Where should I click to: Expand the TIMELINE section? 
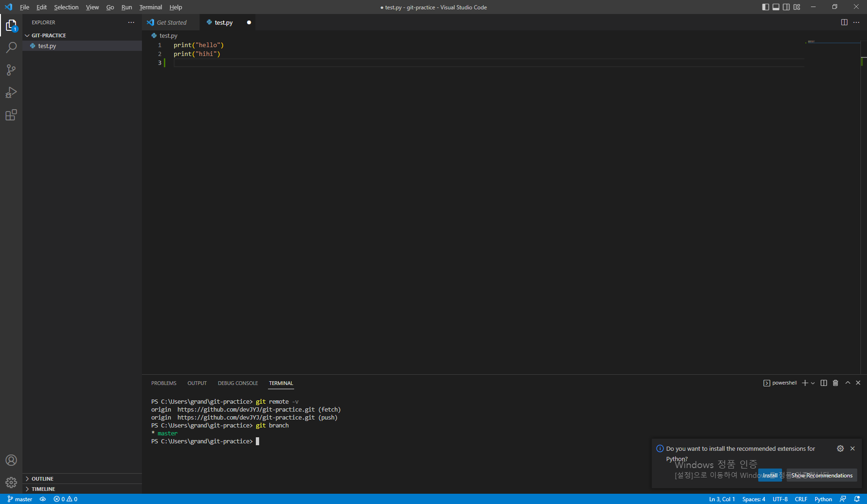click(x=82, y=489)
